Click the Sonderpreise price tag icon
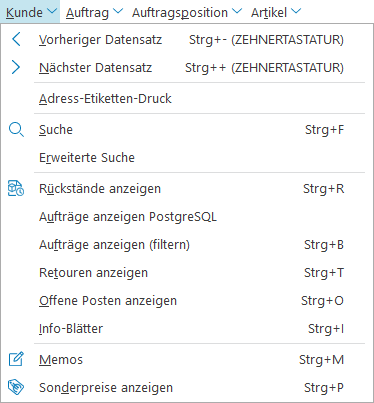The height and width of the screenshot is (403, 374). pos(16,387)
